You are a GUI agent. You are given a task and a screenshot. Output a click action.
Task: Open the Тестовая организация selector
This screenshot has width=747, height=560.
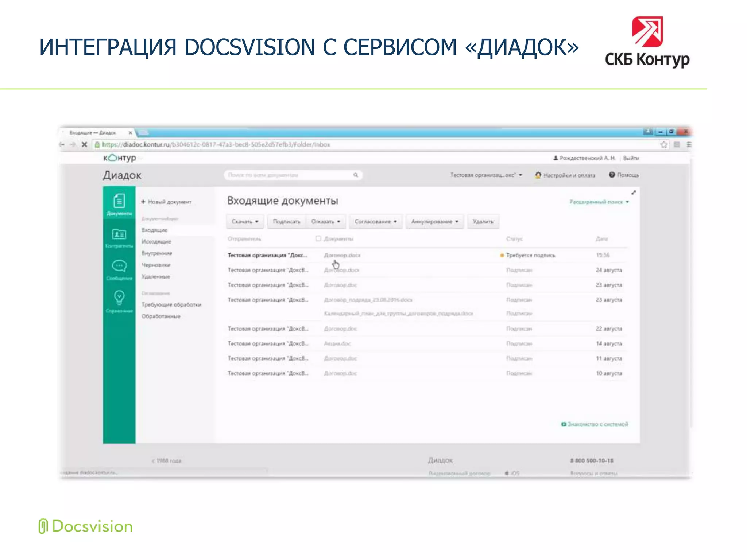click(486, 175)
